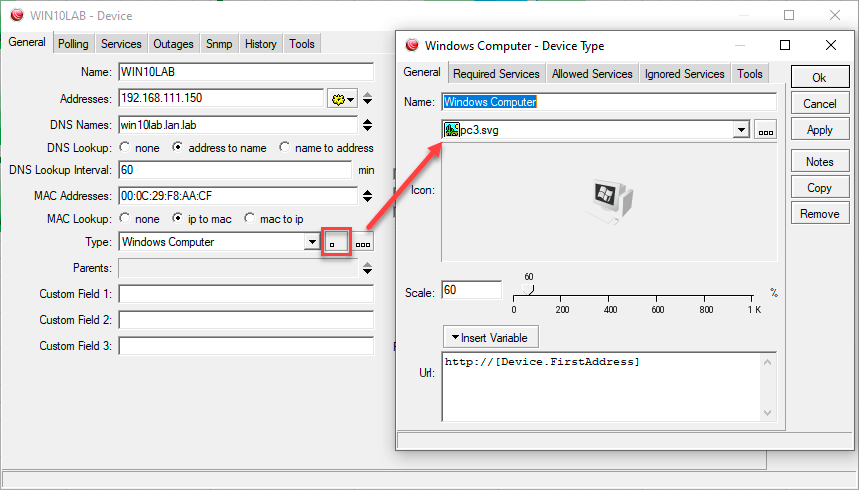
Task: Click the ellipsis button next to Type
Action: tap(363, 242)
